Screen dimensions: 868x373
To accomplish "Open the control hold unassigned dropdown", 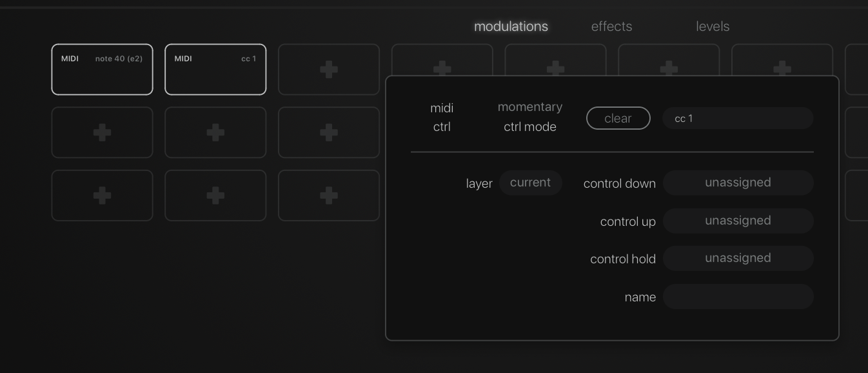I will [x=738, y=258].
